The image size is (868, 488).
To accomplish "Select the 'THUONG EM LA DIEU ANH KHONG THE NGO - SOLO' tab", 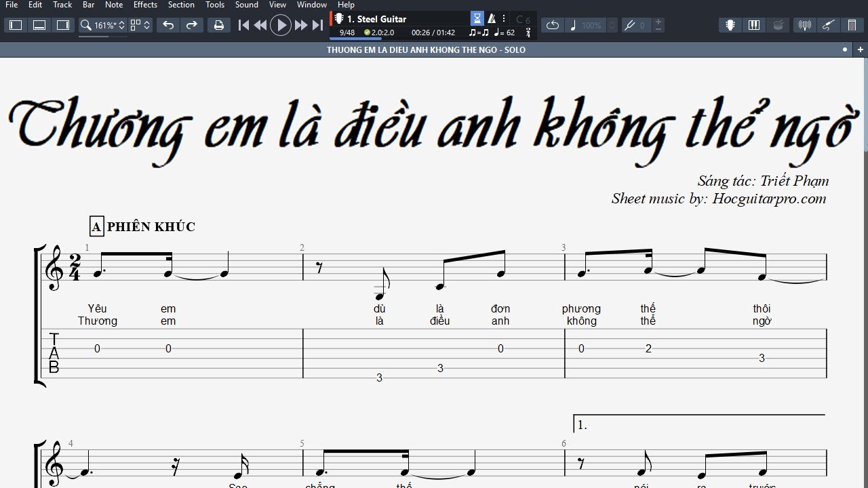I will pos(426,49).
